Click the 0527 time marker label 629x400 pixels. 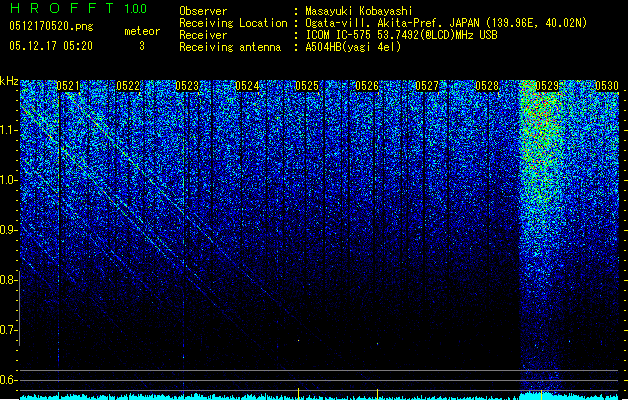(x=427, y=86)
